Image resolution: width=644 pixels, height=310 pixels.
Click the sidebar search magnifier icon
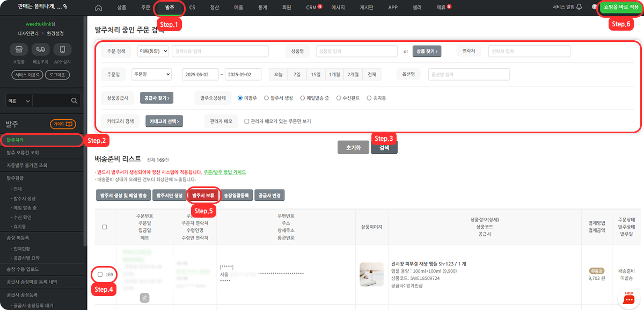click(x=74, y=100)
